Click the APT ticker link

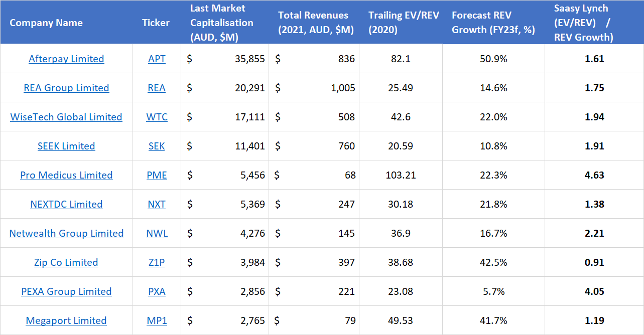tap(157, 59)
